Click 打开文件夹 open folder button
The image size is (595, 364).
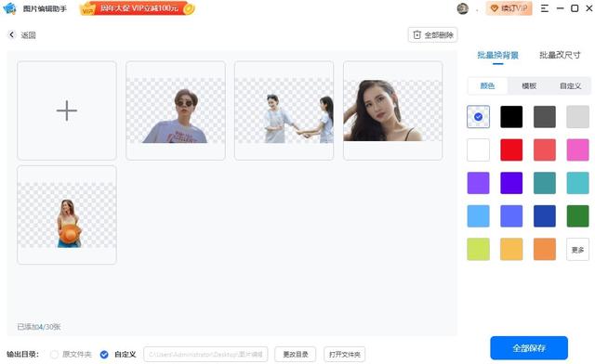tap(345, 354)
